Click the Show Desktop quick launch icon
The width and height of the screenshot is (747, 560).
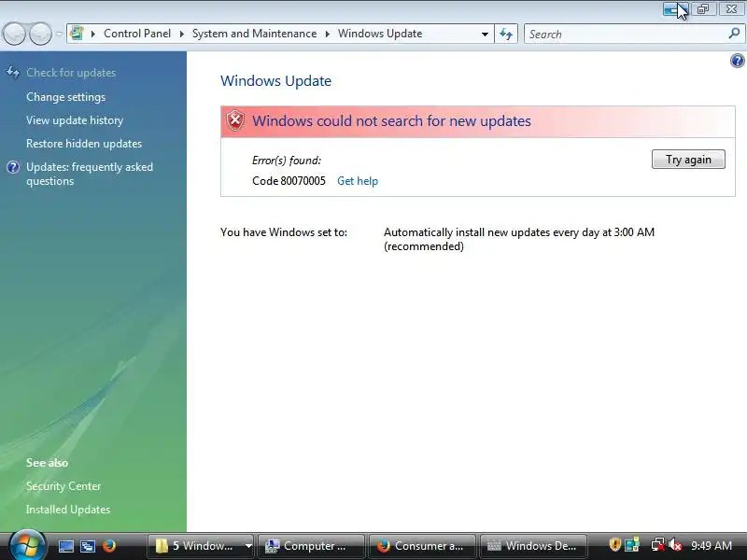(65, 546)
